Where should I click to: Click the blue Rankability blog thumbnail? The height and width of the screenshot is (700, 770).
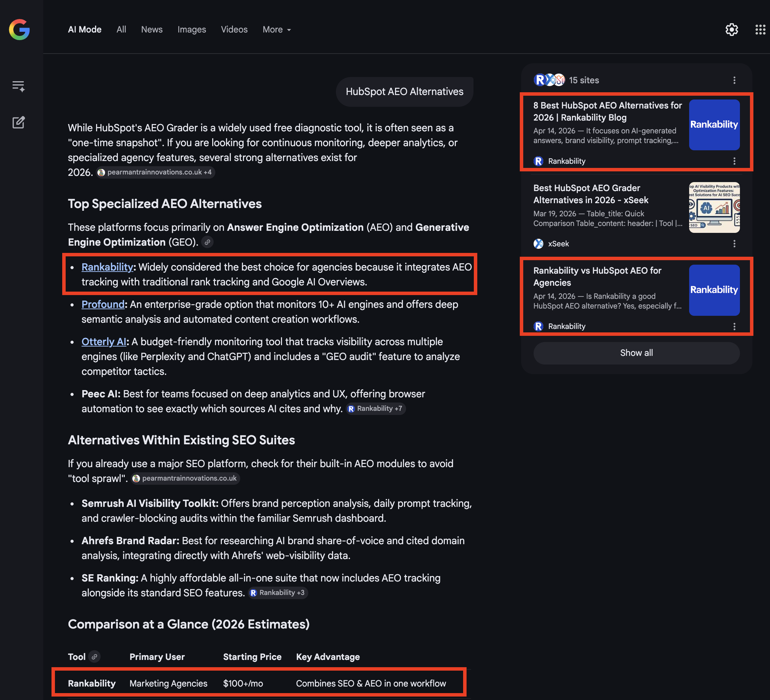coord(714,124)
